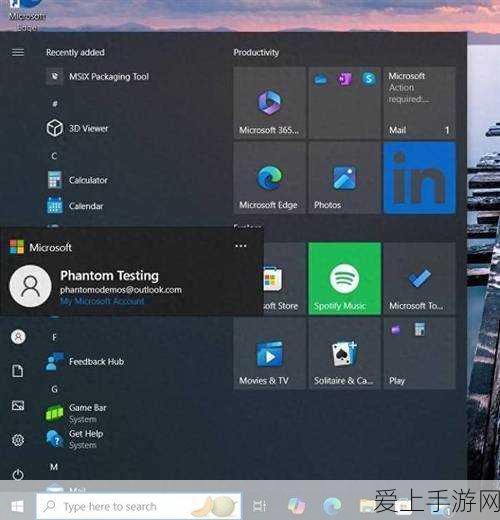Click the OneDrive icon in tile folder
This screenshot has width=500, height=520.
pyautogui.click(x=321, y=79)
